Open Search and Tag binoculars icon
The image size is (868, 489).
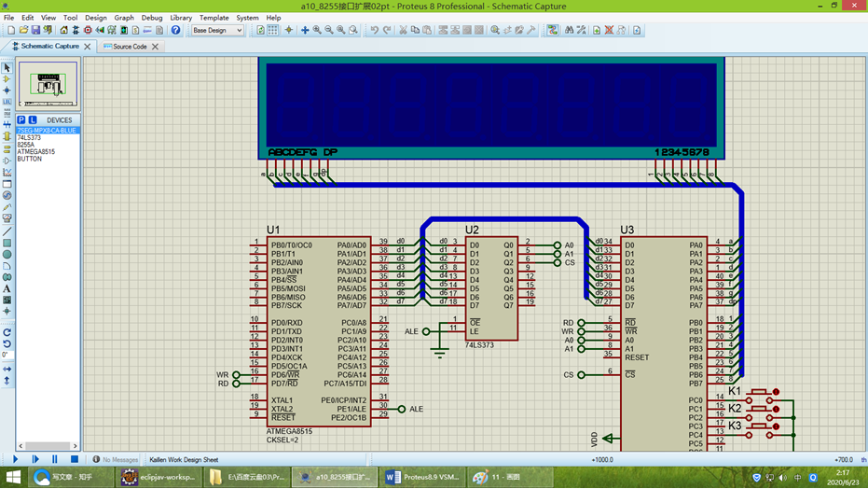(569, 31)
